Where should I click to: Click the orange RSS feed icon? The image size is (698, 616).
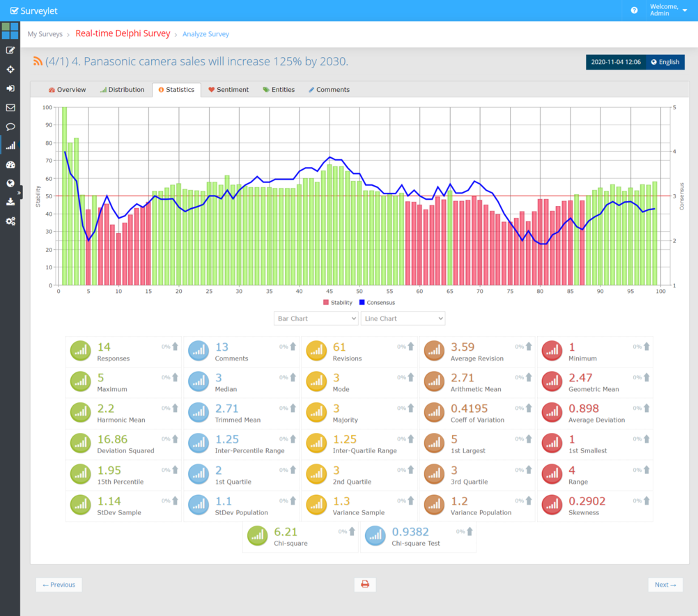(x=38, y=62)
